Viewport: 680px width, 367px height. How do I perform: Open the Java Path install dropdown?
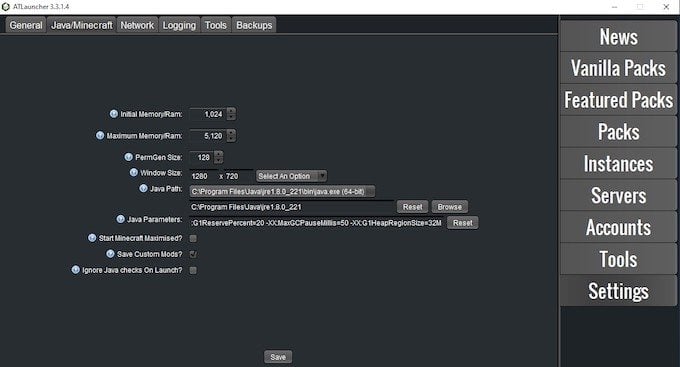click(282, 191)
